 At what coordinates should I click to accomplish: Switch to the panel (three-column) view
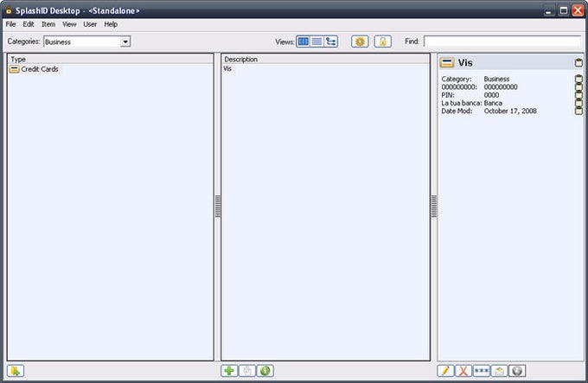[303, 41]
